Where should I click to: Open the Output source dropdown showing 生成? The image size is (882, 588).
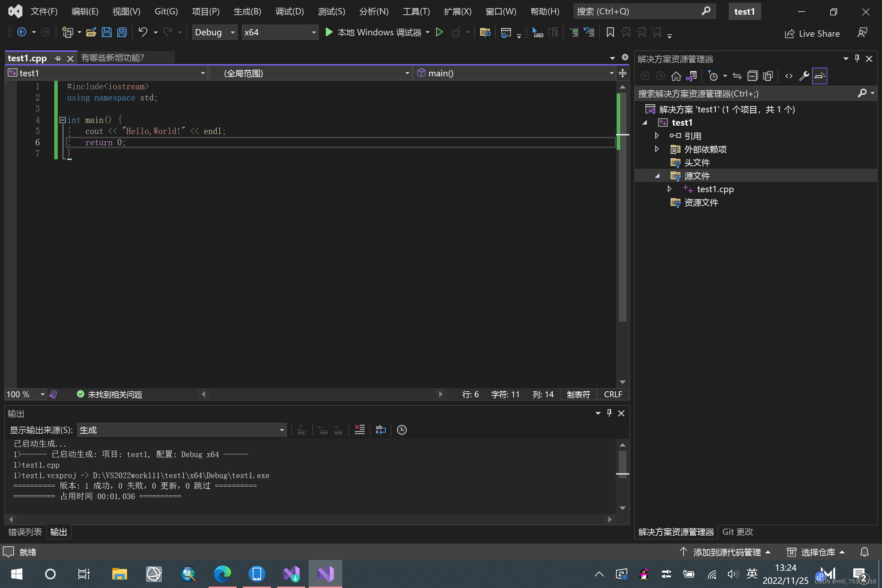pos(182,430)
